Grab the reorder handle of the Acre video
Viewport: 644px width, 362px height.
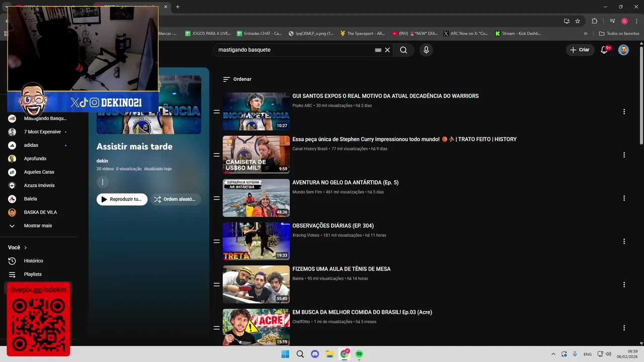(216, 328)
